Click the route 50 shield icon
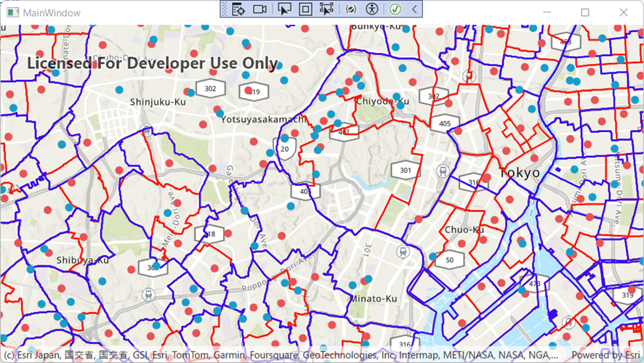This screenshot has height=363, width=644. click(x=450, y=260)
